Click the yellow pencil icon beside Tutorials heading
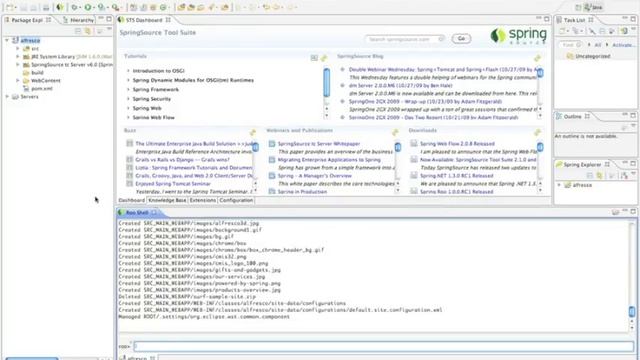This screenshot has height=360, width=640. (324, 58)
